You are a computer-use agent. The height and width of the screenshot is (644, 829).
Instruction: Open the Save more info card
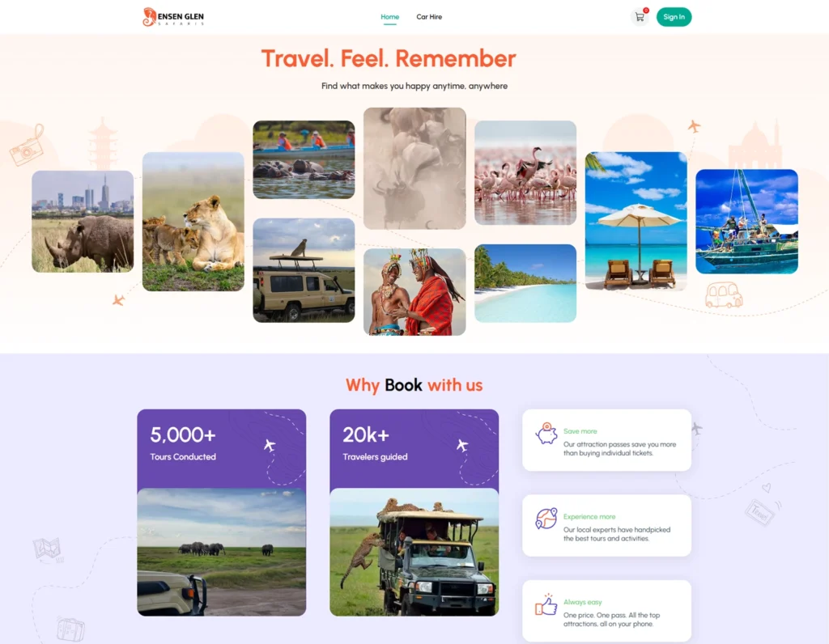click(x=606, y=440)
